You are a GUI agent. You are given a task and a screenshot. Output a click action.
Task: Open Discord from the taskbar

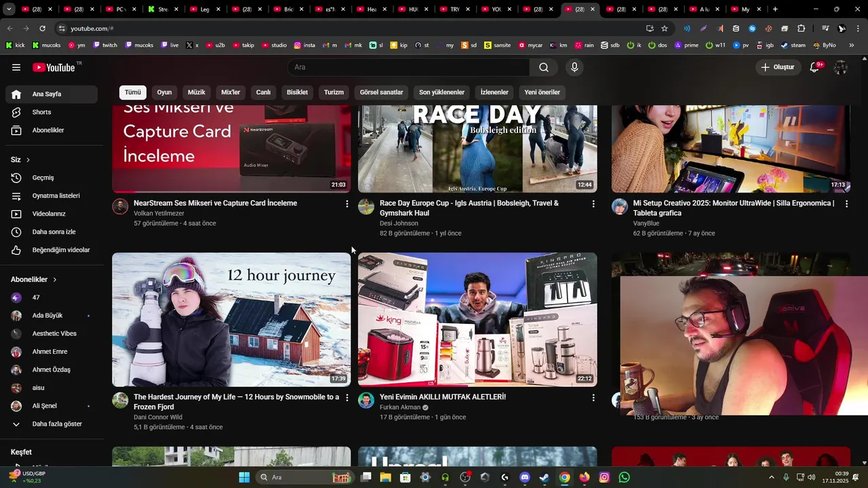coord(524,477)
